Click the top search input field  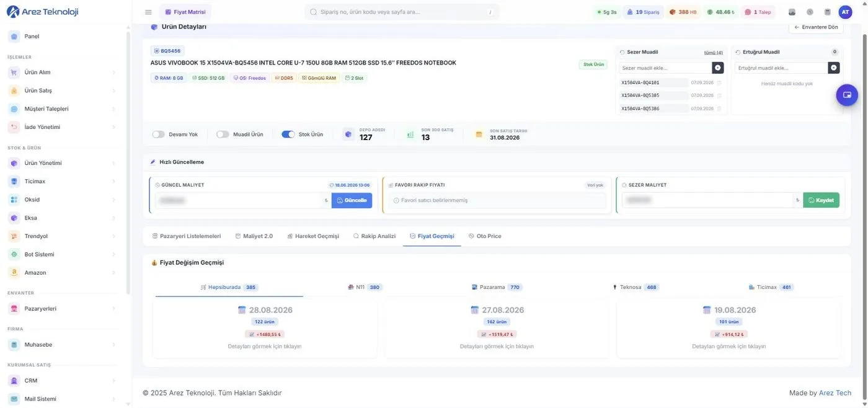pos(402,12)
